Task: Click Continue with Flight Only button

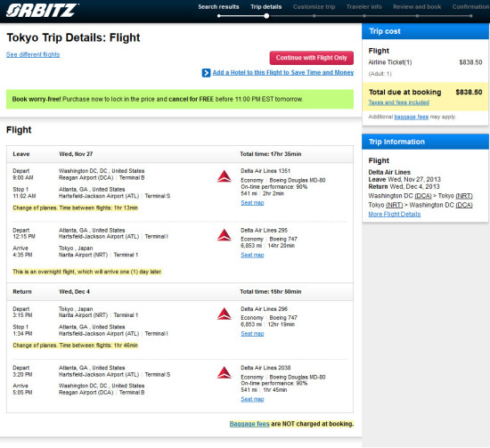Action: [x=312, y=58]
